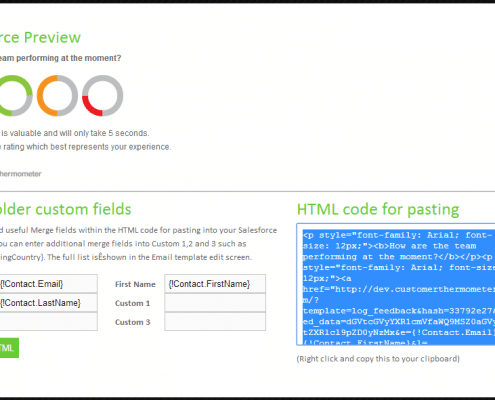
Task: Click the 'First Name' label
Action: 135,284
